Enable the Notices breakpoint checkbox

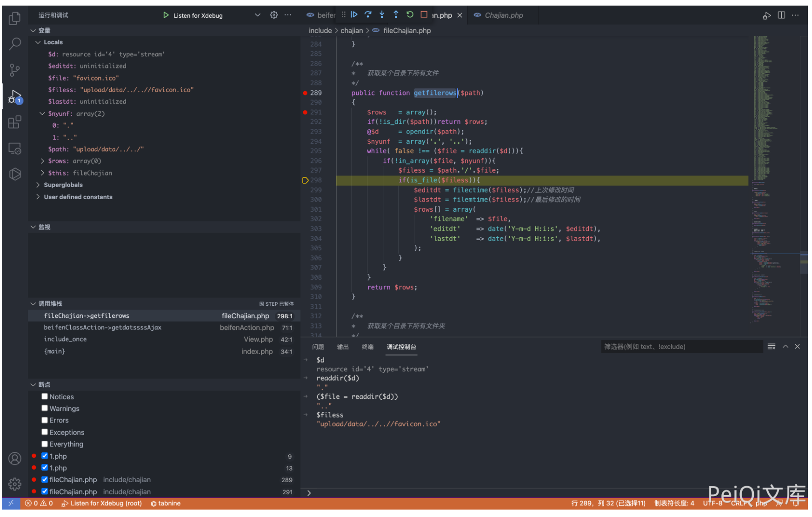click(x=45, y=396)
